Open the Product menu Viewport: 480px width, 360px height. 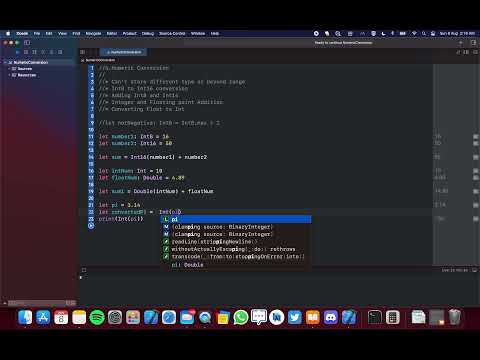pos(130,33)
